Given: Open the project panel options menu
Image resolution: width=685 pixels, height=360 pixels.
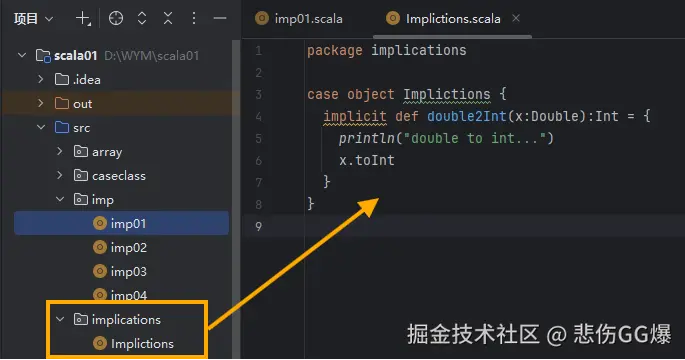Looking at the screenshot, I should [194, 18].
